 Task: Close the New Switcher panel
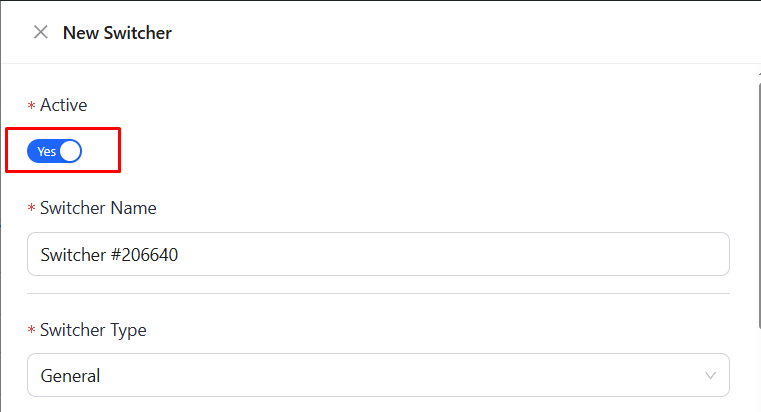tap(41, 32)
